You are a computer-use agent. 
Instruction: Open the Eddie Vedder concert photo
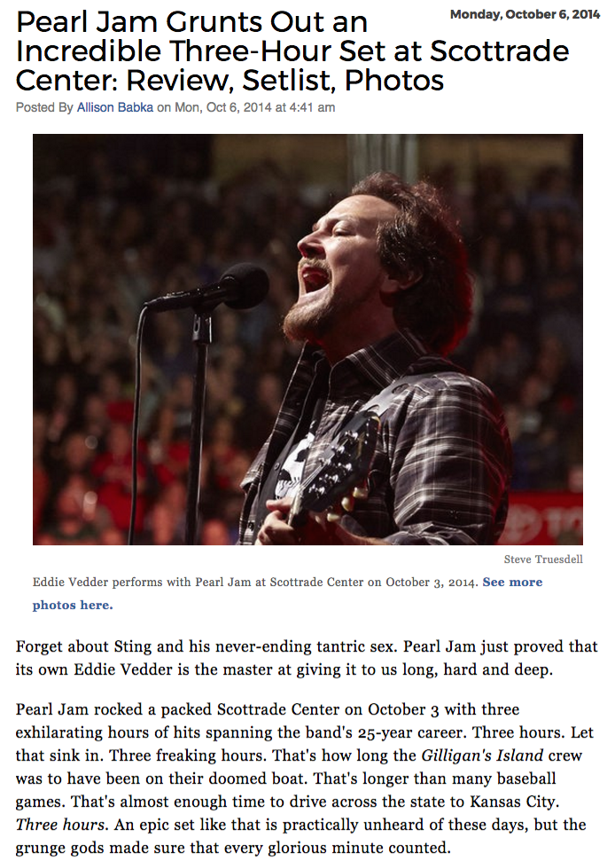307,340
